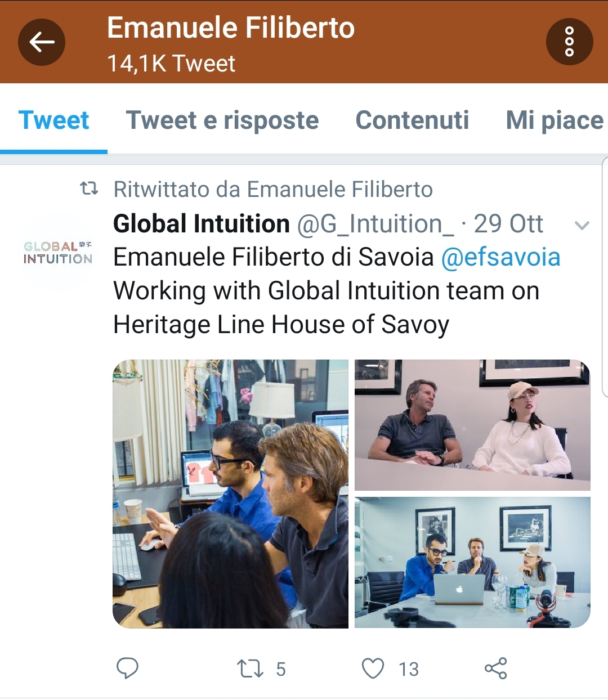
Task: Like the tweet with heart icon
Action: (373, 668)
